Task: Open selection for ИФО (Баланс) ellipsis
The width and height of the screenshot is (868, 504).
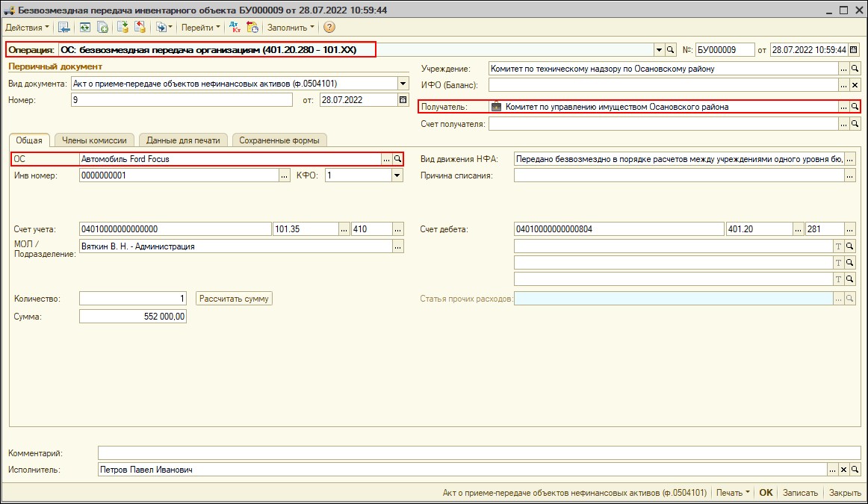Action: pos(843,85)
